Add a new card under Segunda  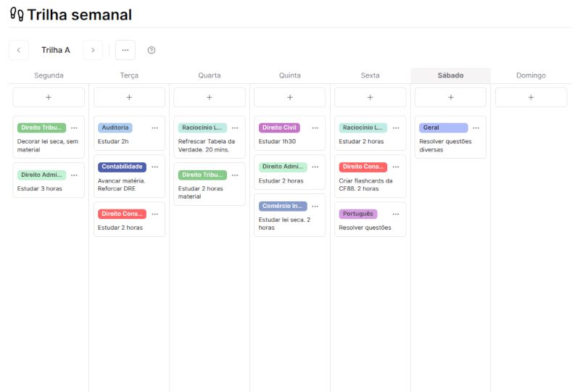(49, 97)
